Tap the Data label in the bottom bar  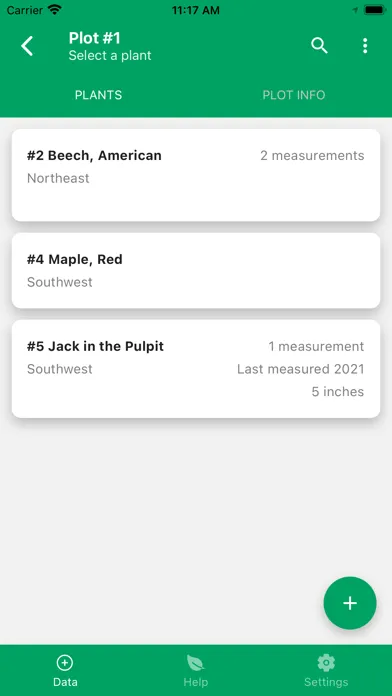point(65,682)
